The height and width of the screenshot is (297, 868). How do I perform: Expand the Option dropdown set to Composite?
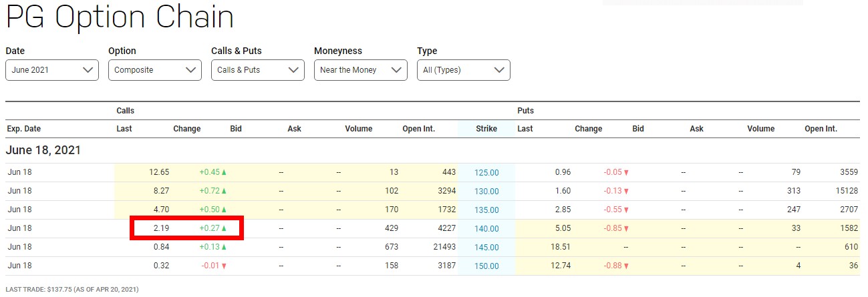tap(155, 70)
